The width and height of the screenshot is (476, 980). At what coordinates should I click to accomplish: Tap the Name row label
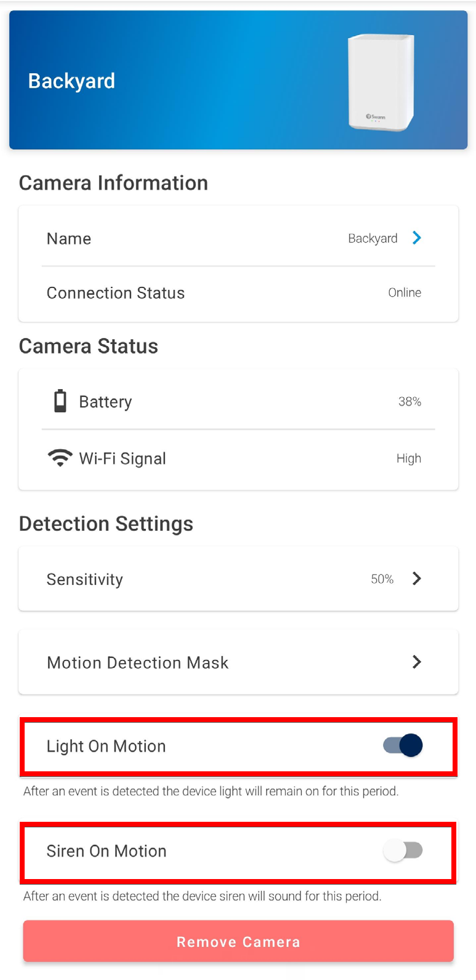(x=69, y=239)
